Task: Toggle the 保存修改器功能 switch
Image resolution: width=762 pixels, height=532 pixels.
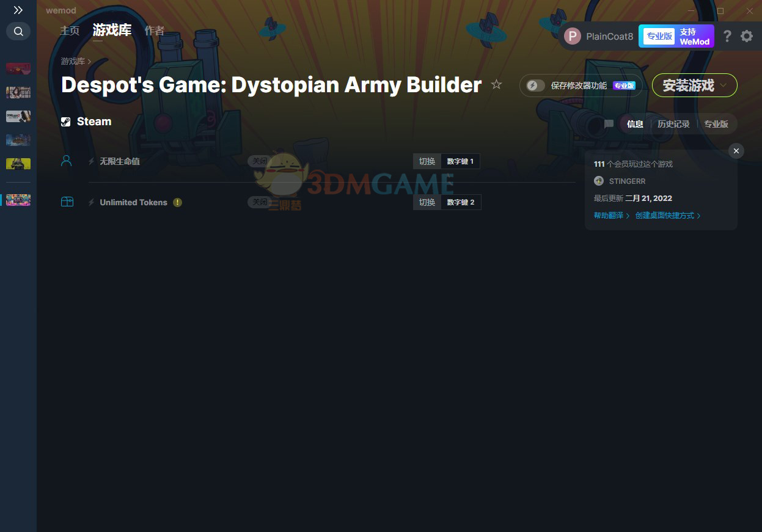Action: click(x=536, y=86)
